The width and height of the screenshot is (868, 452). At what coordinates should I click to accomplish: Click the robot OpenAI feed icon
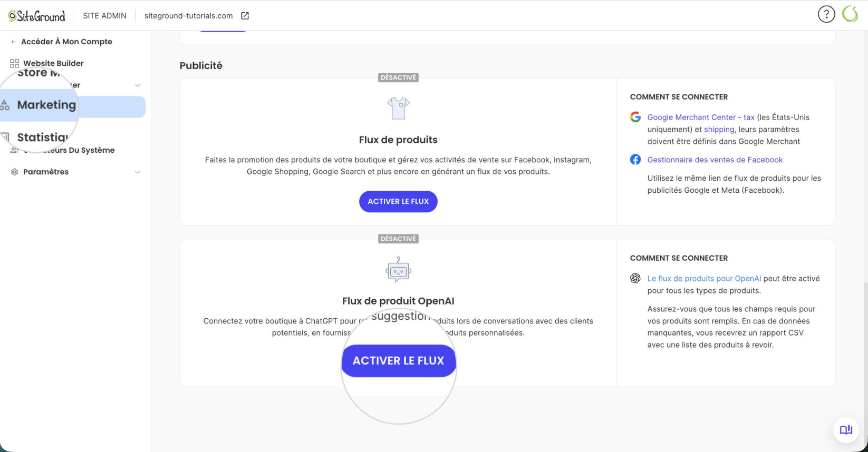398,270
